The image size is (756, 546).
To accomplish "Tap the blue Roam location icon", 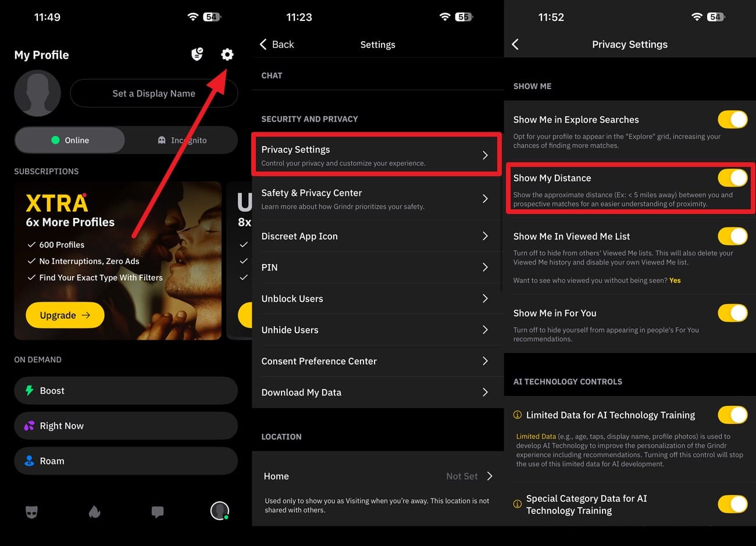I will (x=29, y=461).
